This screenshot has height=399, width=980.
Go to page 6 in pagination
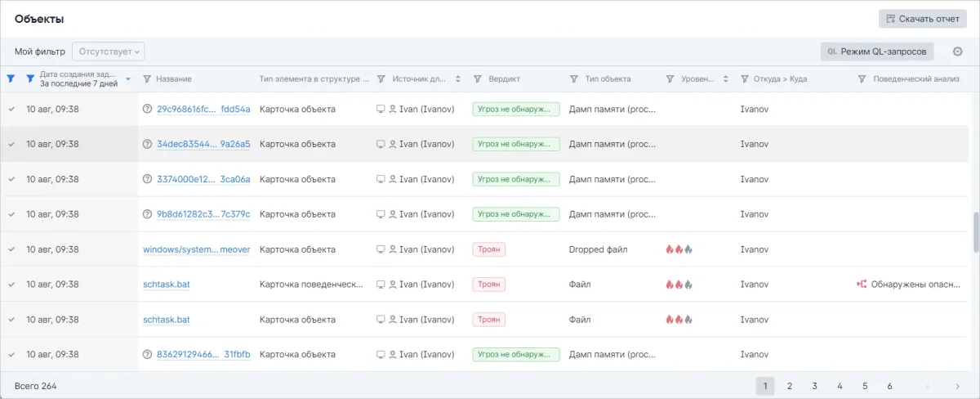(889, 386)
